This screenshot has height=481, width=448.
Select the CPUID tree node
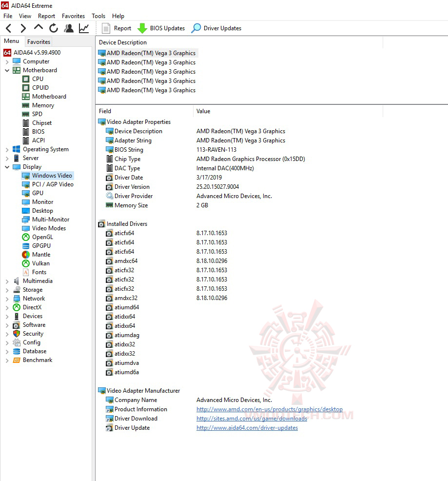[x=36, y=88]
